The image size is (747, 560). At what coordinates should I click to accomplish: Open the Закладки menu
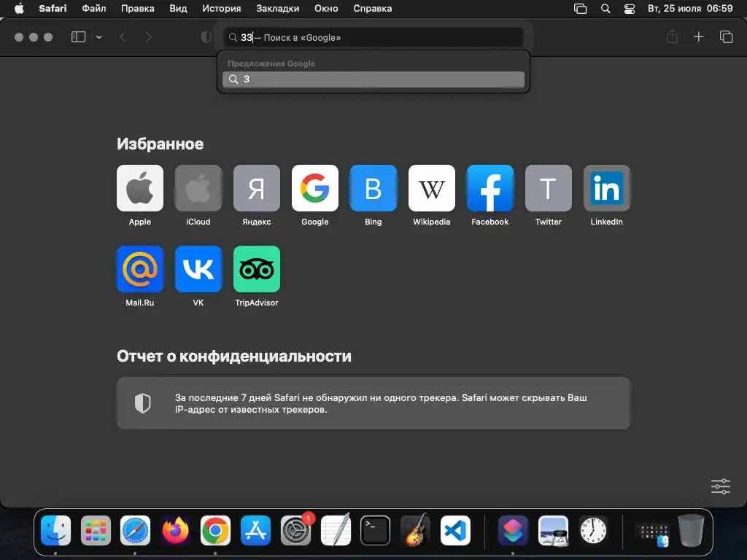coord(278,9)
